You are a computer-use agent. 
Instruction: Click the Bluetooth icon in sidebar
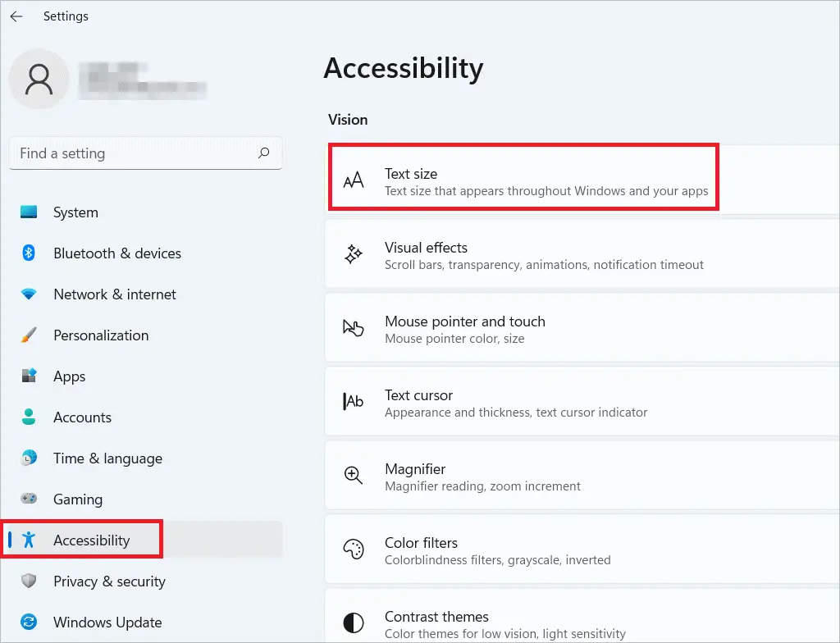[29, 253]
